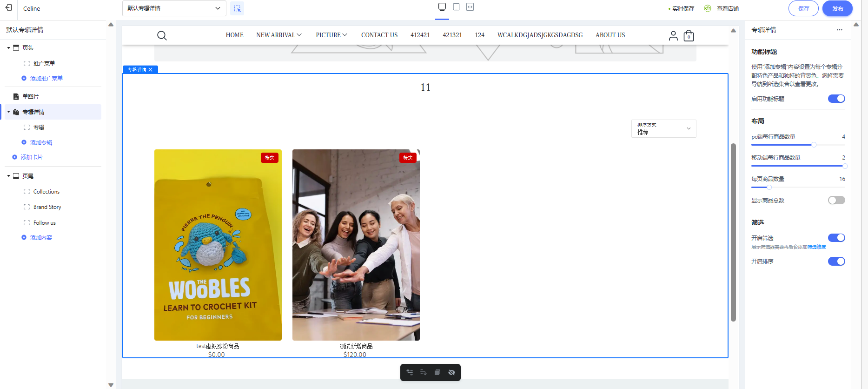868x389 pixels.
Task: Click the plus icon beside 添加卡片
Action: [x=14, y=157]
